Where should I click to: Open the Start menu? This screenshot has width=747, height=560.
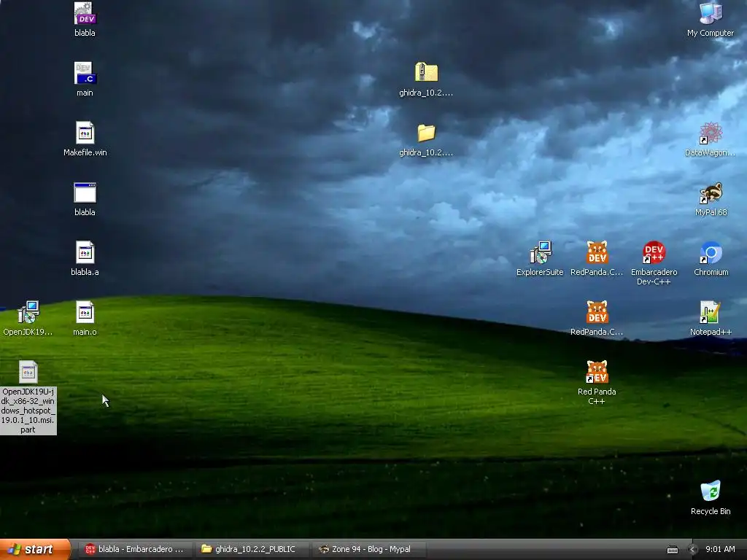pos(35,549)
